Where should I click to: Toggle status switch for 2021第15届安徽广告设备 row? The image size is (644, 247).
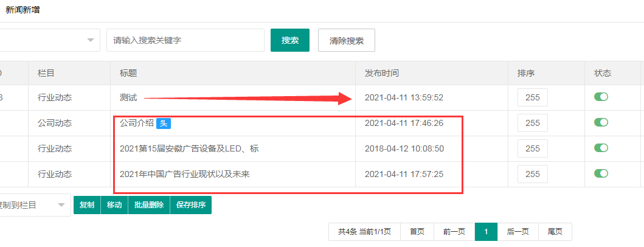pos(601,148)
